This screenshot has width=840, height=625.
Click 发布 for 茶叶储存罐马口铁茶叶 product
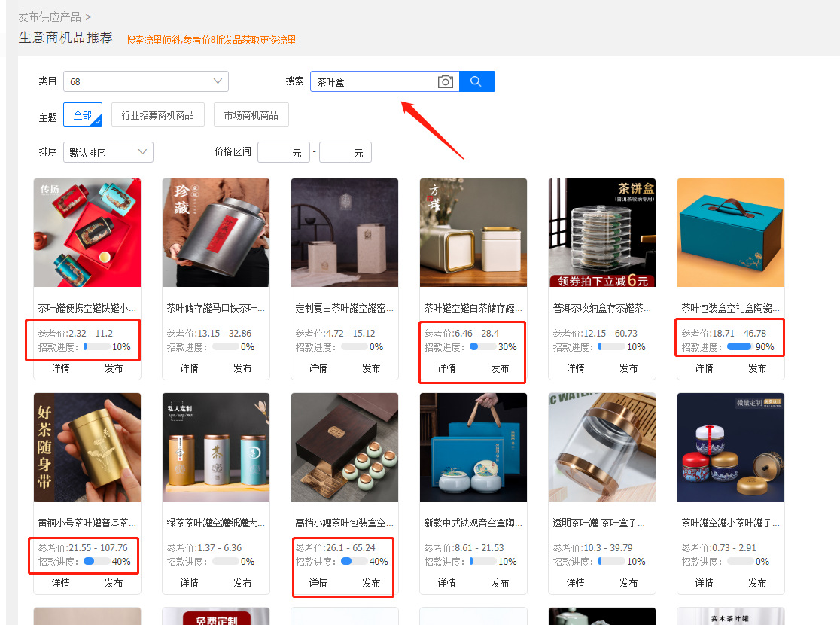(242, 368)
